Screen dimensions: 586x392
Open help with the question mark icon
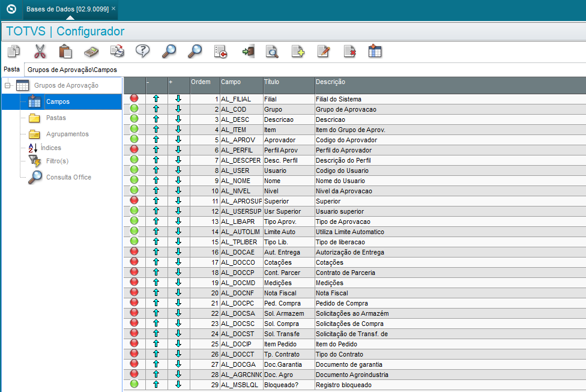tap(143, 51)
